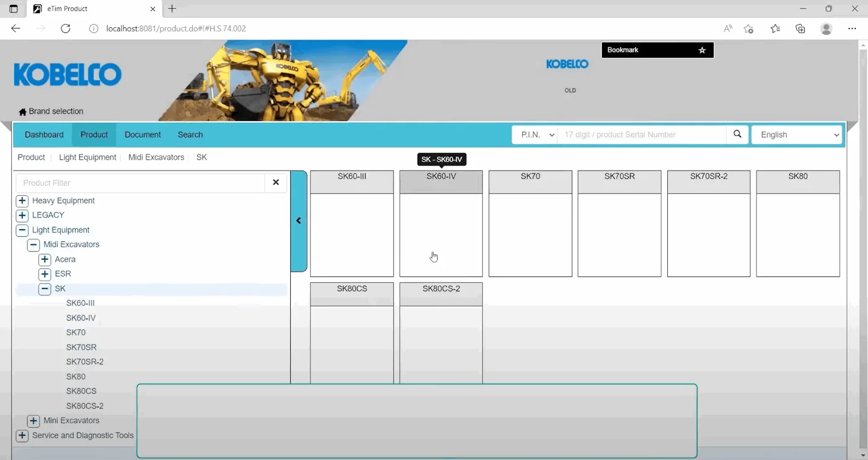Go to the Search tab

point(190,135)
